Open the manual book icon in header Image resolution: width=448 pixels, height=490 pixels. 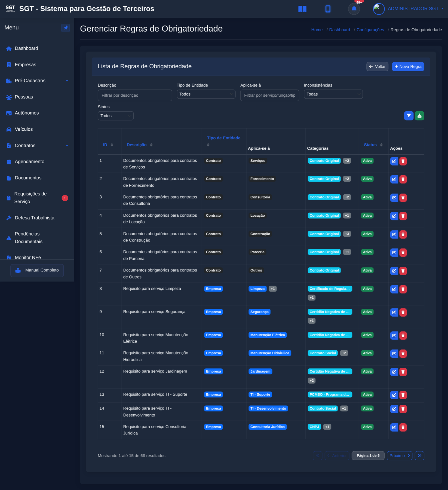click(x=302, y=9)
